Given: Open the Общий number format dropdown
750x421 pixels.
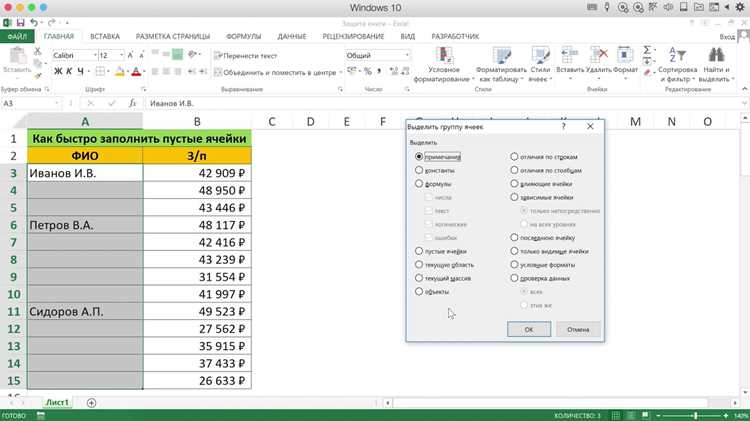Looking at the screenshot, I should [x=408, y=55].
